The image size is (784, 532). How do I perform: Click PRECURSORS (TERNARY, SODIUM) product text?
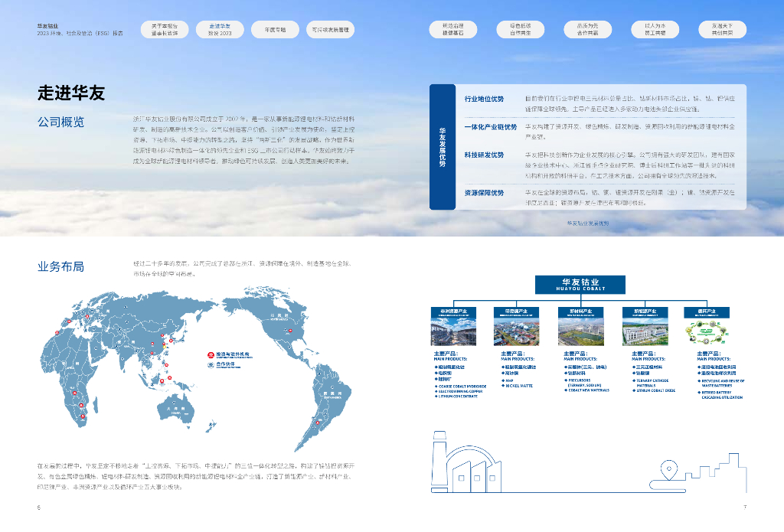click(585, 383)
